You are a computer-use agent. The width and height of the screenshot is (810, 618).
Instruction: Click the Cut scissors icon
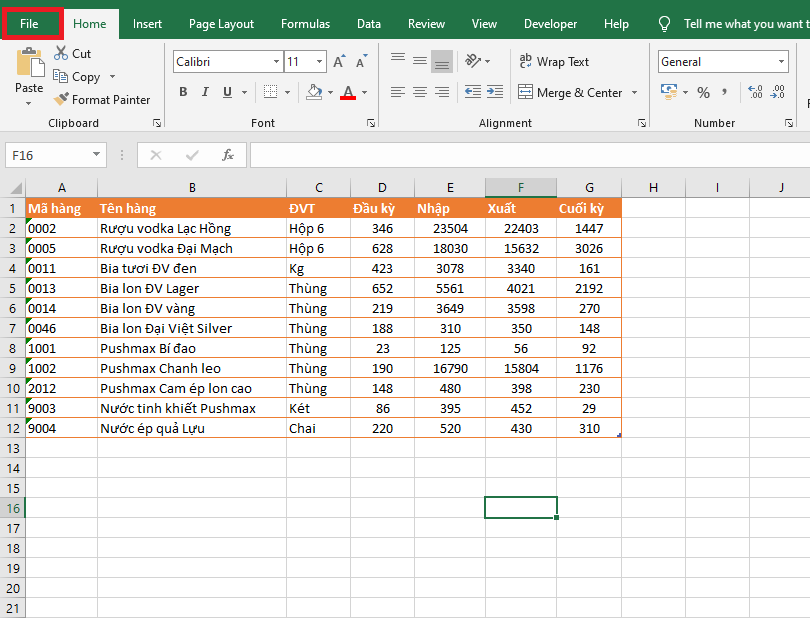(61, 53)
